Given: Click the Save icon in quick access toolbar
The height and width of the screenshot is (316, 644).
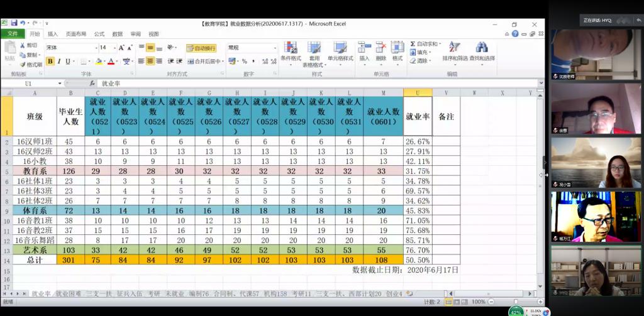Looking at the screenshot, I should click(14, 23).
